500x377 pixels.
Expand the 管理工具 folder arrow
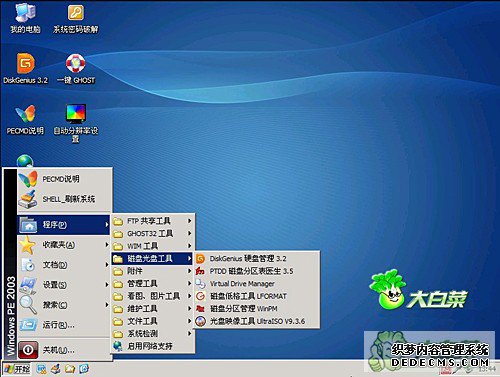pyautogui.click(x=189, y=284)
